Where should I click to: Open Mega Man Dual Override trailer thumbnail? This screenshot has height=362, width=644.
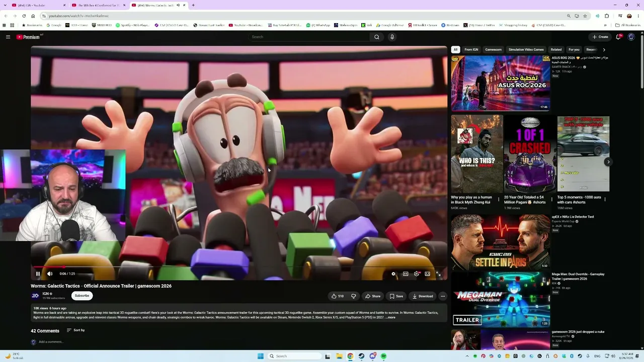click(501, 300)
